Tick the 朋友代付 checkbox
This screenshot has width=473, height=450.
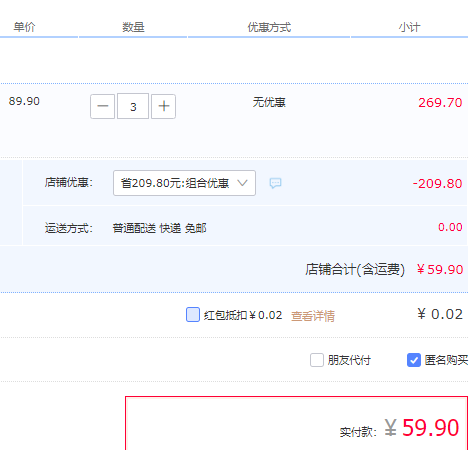click(x=317, y=360)
